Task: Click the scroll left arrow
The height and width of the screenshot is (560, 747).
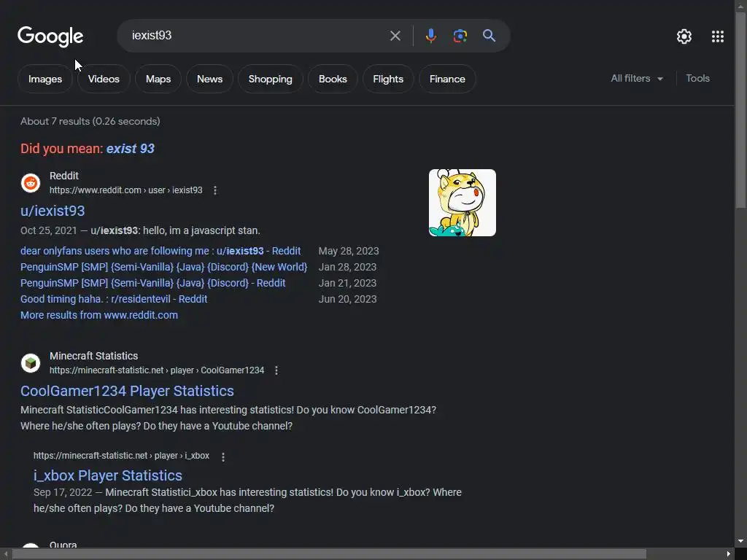Action: (x=5, y=554)
